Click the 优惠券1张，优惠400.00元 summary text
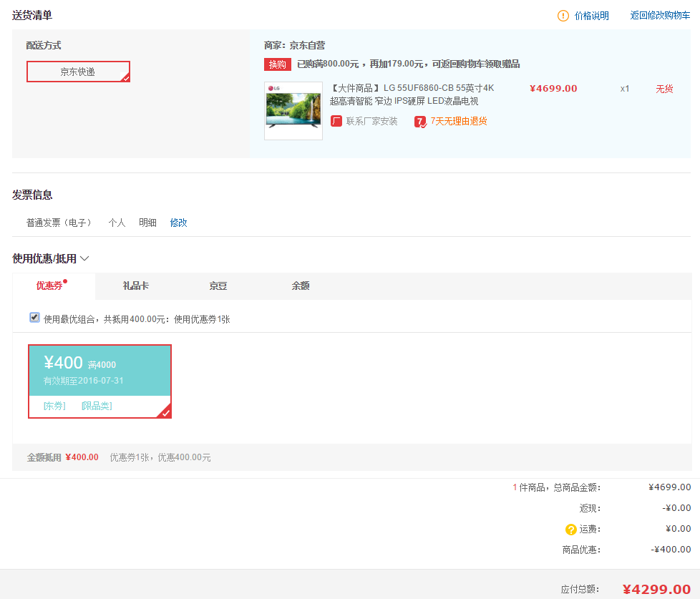 coord(160,457)
